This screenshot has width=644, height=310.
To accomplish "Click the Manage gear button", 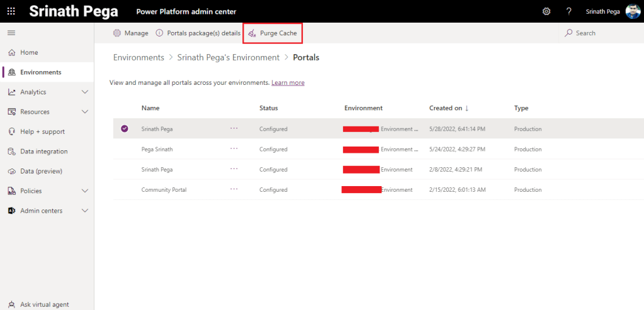I will click(130, 33).
